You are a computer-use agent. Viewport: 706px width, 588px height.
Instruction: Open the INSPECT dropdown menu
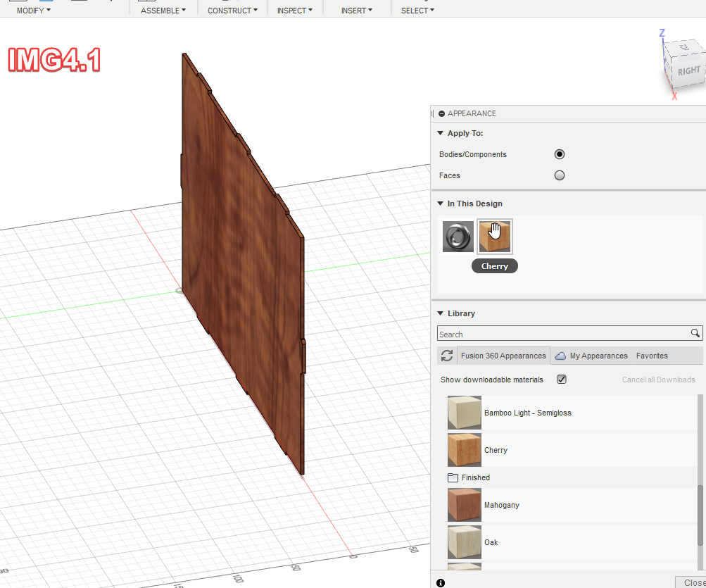coord(294,11)
